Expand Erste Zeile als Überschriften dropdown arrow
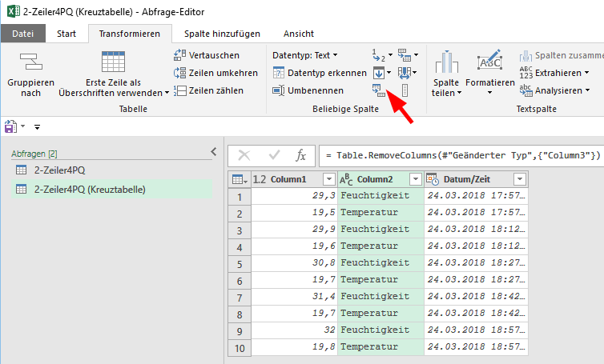Image resolution: width=604 pixels, height=364 pixels. (167, 93)
